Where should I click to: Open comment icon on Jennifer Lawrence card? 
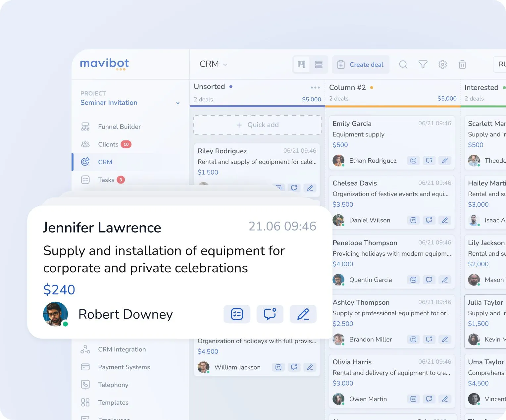(270, 314)
